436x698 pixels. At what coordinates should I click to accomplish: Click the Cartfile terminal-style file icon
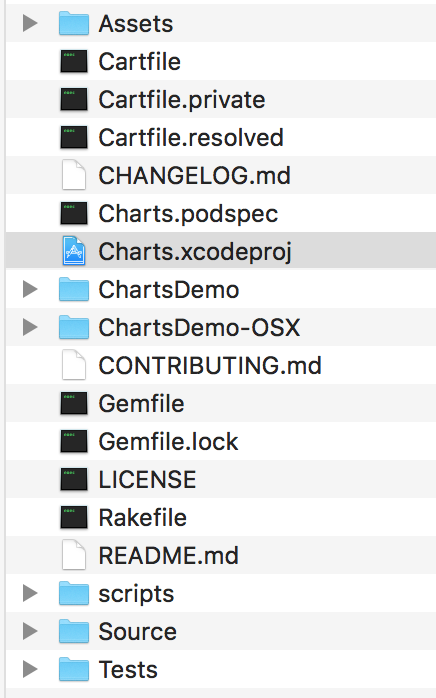(74, 61)
